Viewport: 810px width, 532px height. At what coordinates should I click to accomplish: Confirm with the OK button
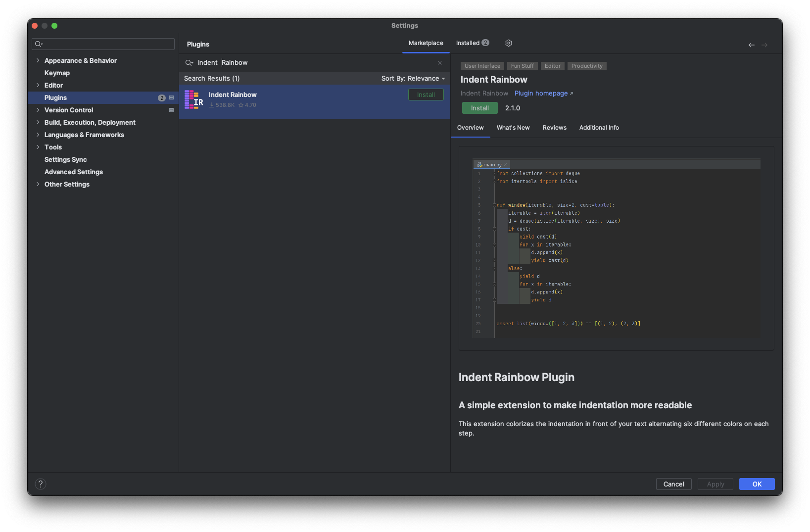point(757,484)
